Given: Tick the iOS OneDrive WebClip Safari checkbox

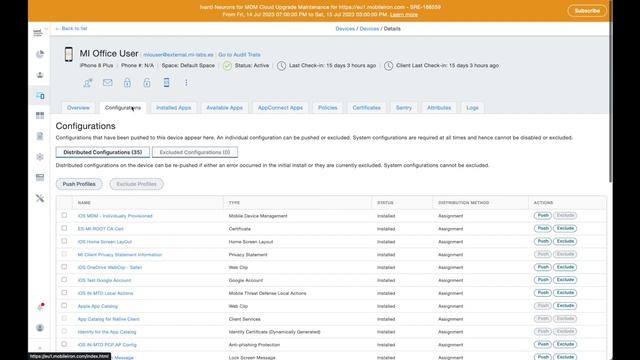Looking at the screenshot, I should pos(64,267).
